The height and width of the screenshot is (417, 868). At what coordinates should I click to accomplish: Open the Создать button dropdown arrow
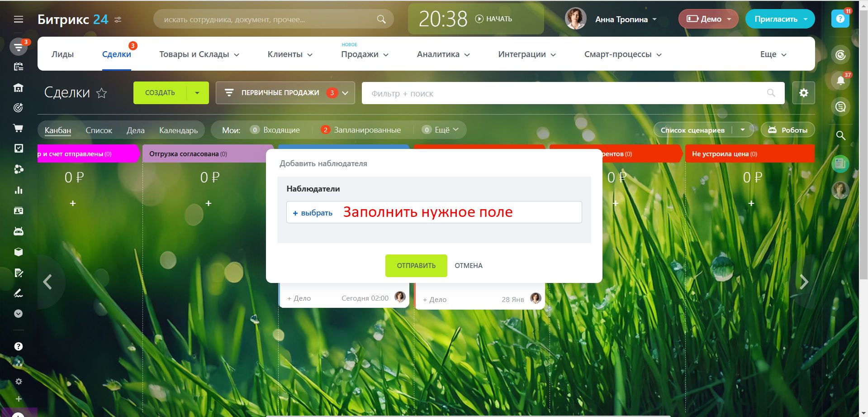click(197, 93)
